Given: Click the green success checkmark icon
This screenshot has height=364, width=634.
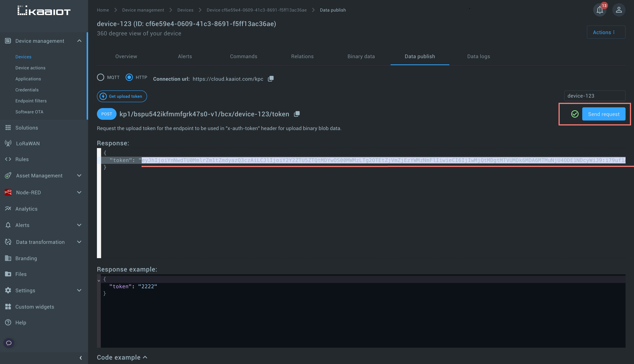Looking at the screenshot, I should pyautogui.click(x=575, y=114).
